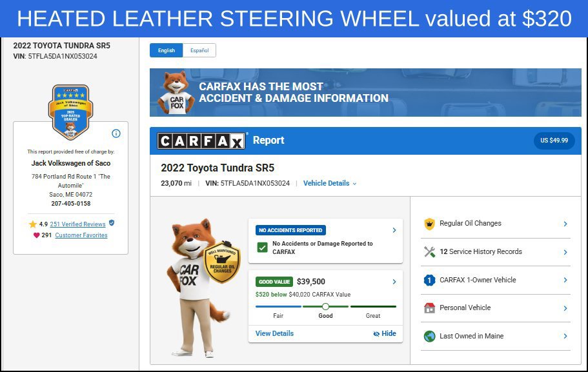This screenshot has width=588, height=372.
Task: Click the Car Fox mascot in banner
Action: [176, 92]
